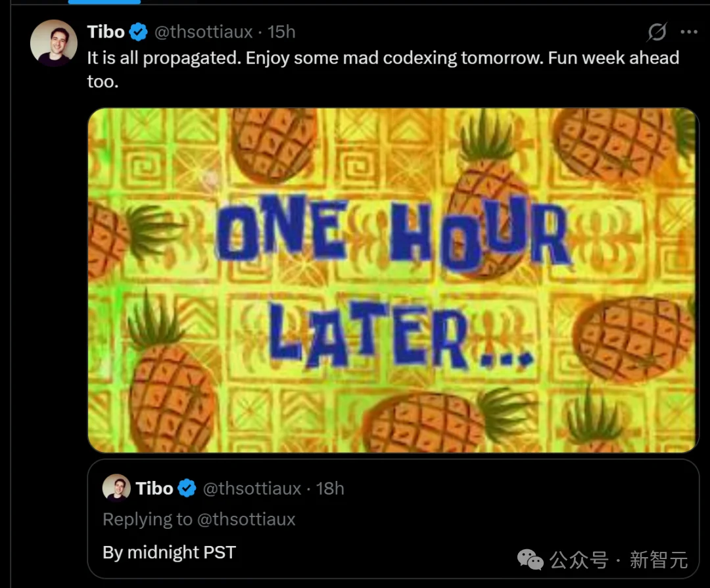Screen dimensions: 710x588
Task: Click the WeChat logo in watermark
Action: pyautogui.click(x=531, y=560)
